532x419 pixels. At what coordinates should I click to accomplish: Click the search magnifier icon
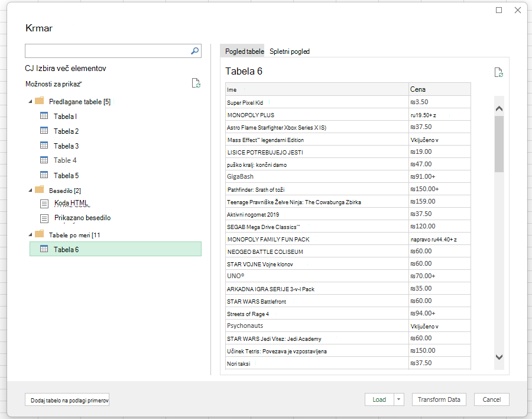pyautogui.click(x=194, y=51)
